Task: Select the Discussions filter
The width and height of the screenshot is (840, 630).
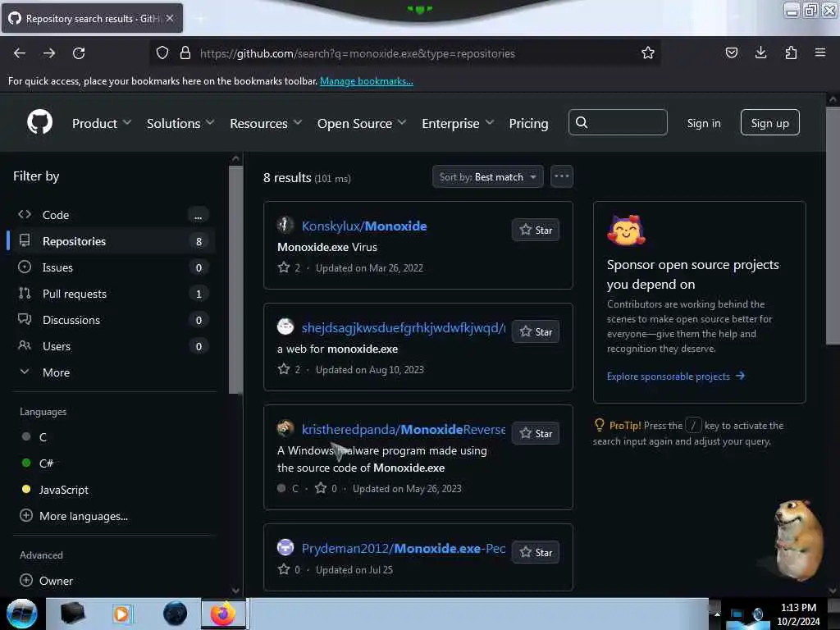Action: (112, 320)
